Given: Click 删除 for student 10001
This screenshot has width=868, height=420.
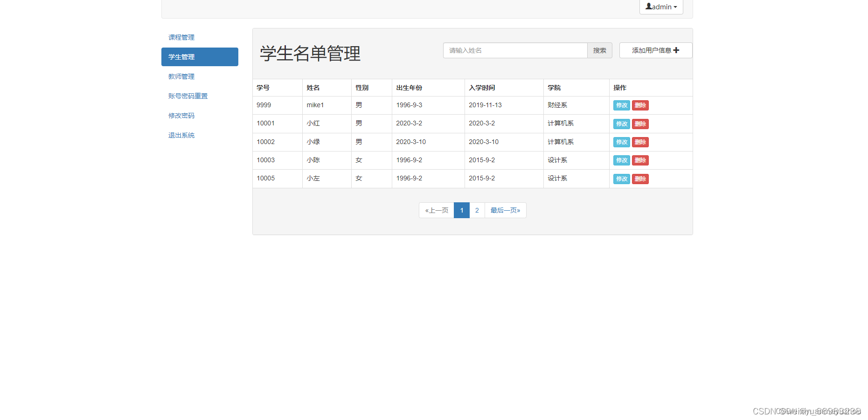Looking at the screenshot, I should point(640,124).
